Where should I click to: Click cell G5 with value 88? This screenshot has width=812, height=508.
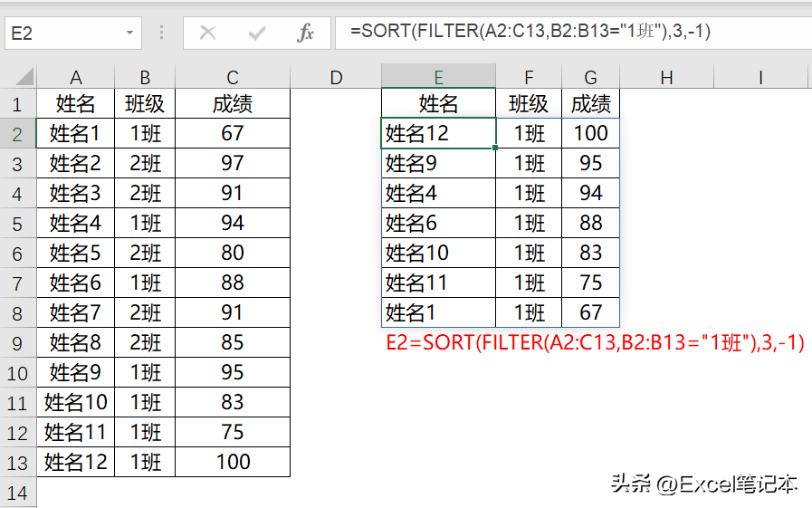(591, 223)
